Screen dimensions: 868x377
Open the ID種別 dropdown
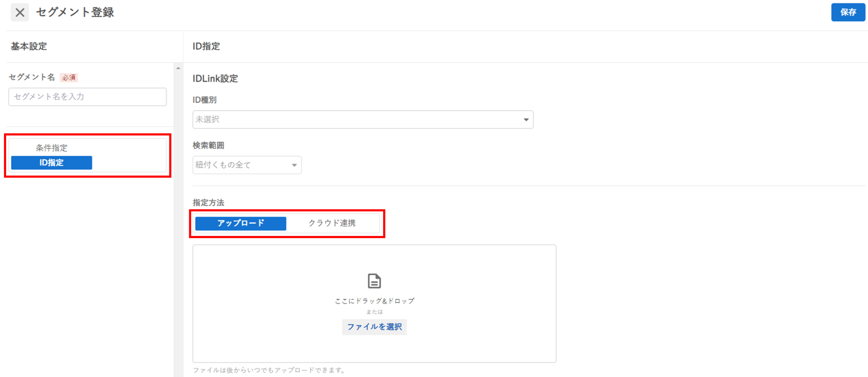[x=363, y=119]
